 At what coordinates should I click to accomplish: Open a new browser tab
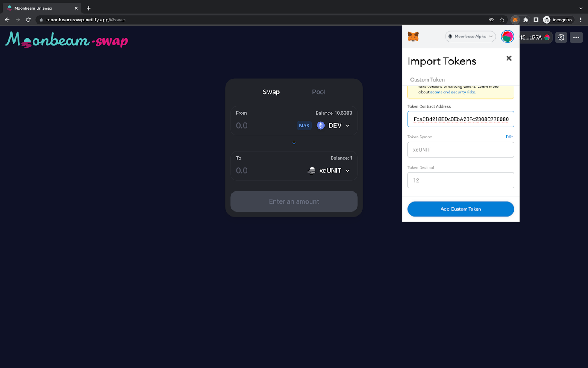point(89,8)
